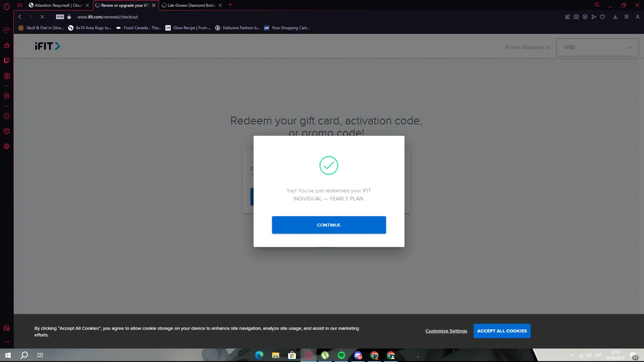Open Your Shopping Cart bookmark
This screenshot has height=362, width=644.
(286, 28)
